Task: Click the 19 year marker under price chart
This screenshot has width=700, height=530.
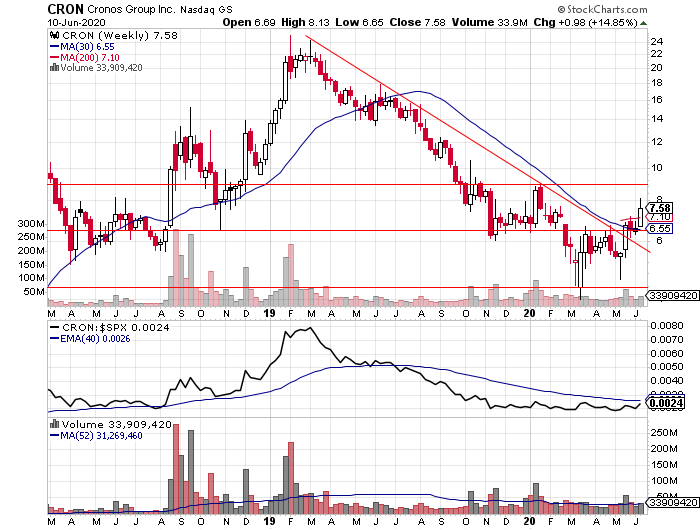Action: tap(269, 313)
